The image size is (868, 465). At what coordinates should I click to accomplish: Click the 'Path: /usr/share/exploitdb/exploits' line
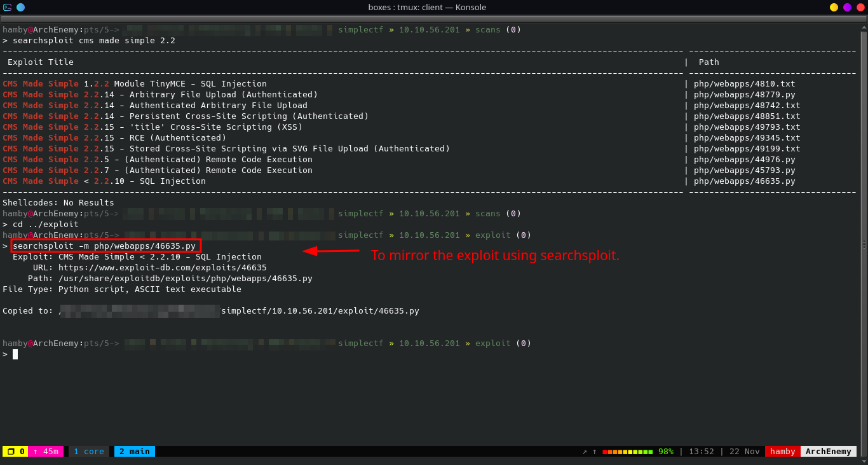click(x=170, y=278)
